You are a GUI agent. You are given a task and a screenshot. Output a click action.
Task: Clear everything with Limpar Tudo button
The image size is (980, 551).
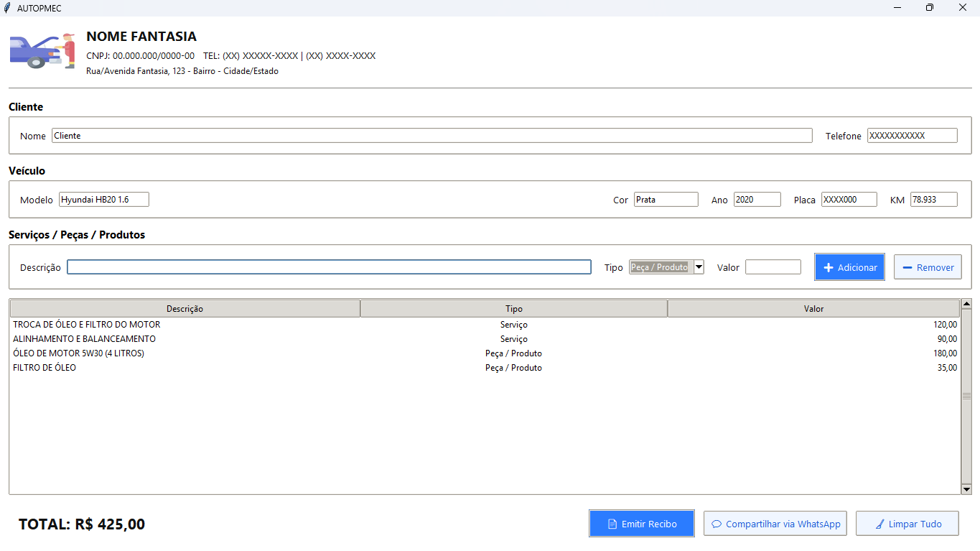click(907, 524)
